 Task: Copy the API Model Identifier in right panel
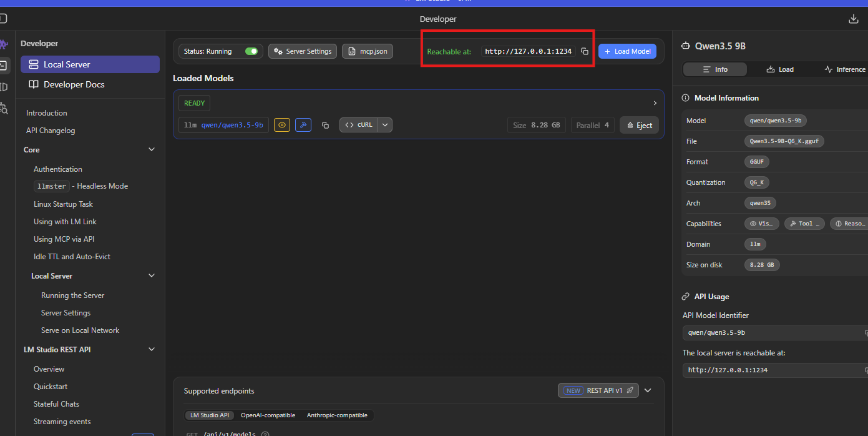click(x=866, y=333)
